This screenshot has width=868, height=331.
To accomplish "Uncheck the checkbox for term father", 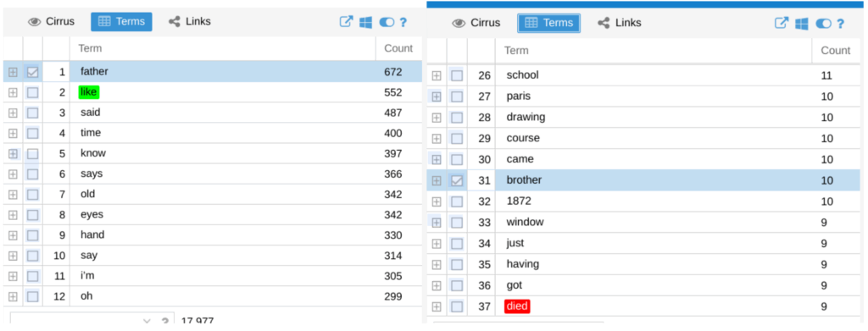I will pos(33,72).
